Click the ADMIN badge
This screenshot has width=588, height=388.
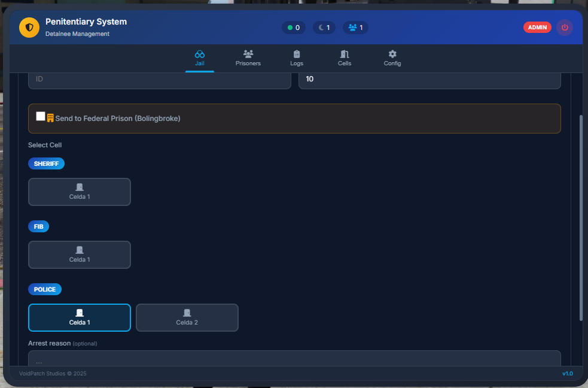[x=537, y=28]
